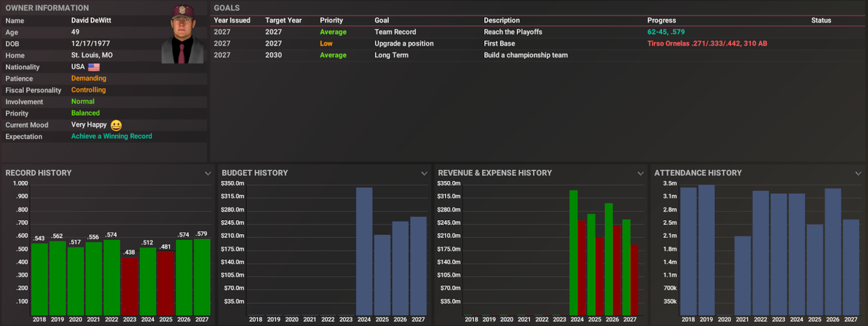Image resolution: width=868 pixels, height=326 pixels.
Task: Click the 2027 red expense bar
Action: 634,280
